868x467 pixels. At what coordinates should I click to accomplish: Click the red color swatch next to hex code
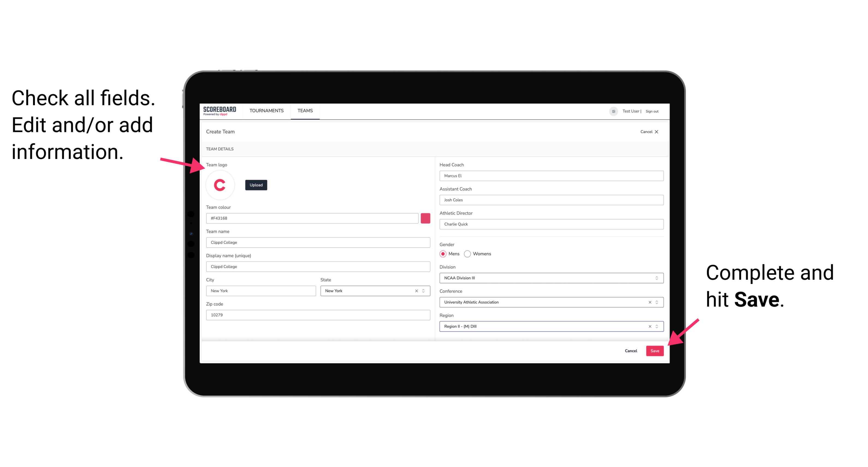coord(425,218)
